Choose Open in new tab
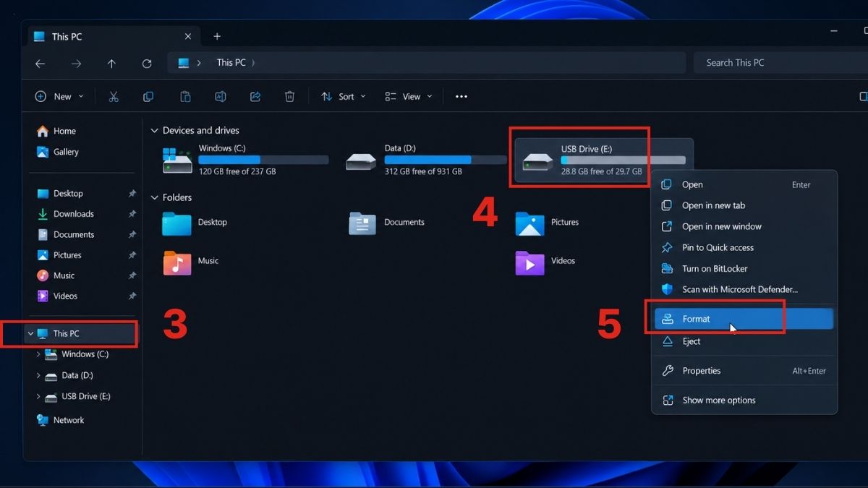The image size is (868, 488). click(x=744, y=206)
